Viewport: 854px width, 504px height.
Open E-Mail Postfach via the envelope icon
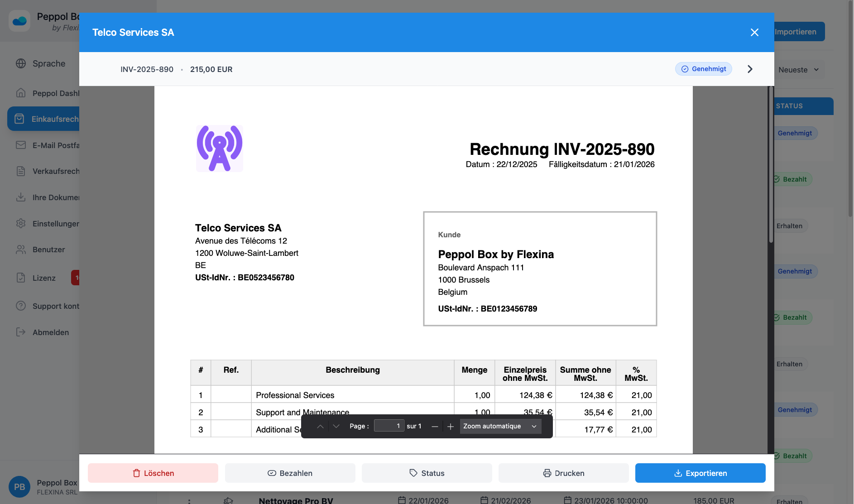[x=21, y=145]
